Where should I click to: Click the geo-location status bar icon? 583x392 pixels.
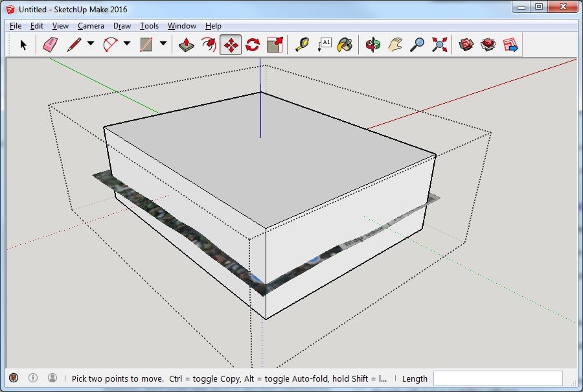(x=14, y=378)
